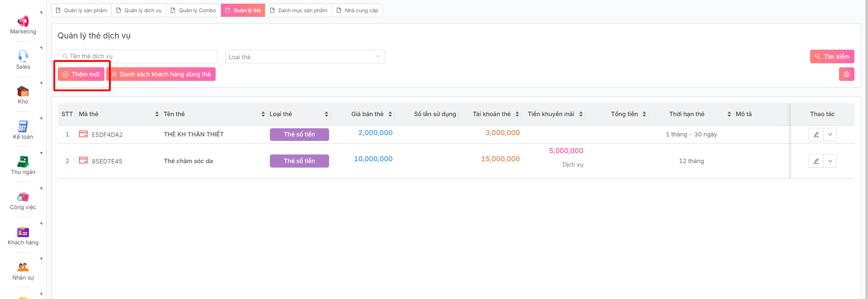Image resolution: width=868 pixels, height=299 pixels.
Task: Switch to the Quản lý dịch vụ tab
Action: coord(139,10)
